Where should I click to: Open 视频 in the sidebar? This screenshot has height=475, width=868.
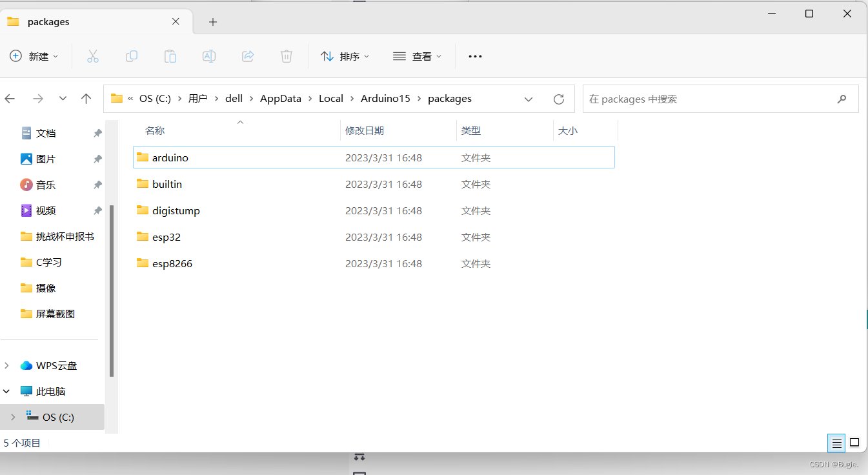46,210
